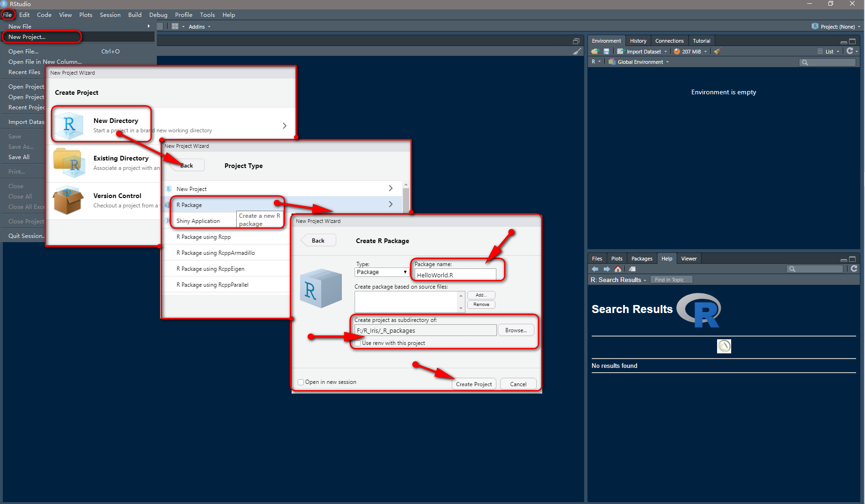Choose Open File... menu entry
The height and width of the screenshot is (504, 865).
(x=78, y=51)
